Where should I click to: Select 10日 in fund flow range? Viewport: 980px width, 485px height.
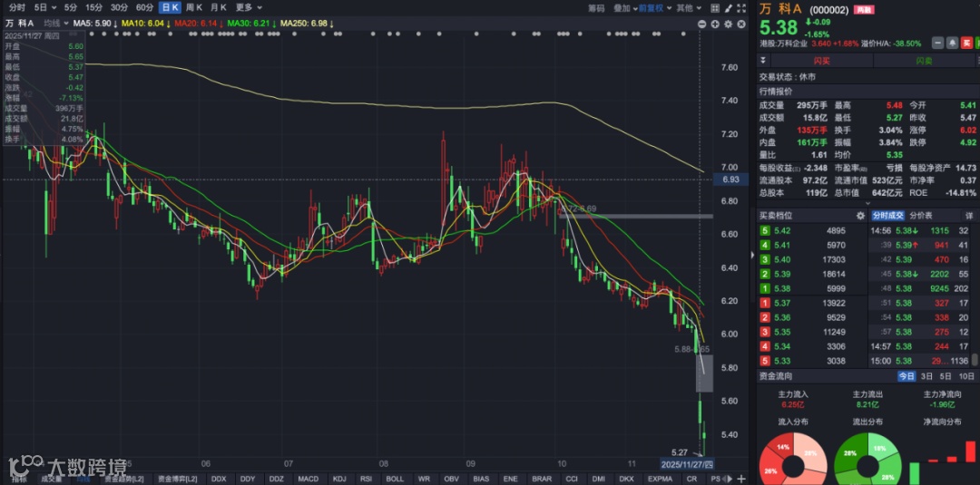966,376
